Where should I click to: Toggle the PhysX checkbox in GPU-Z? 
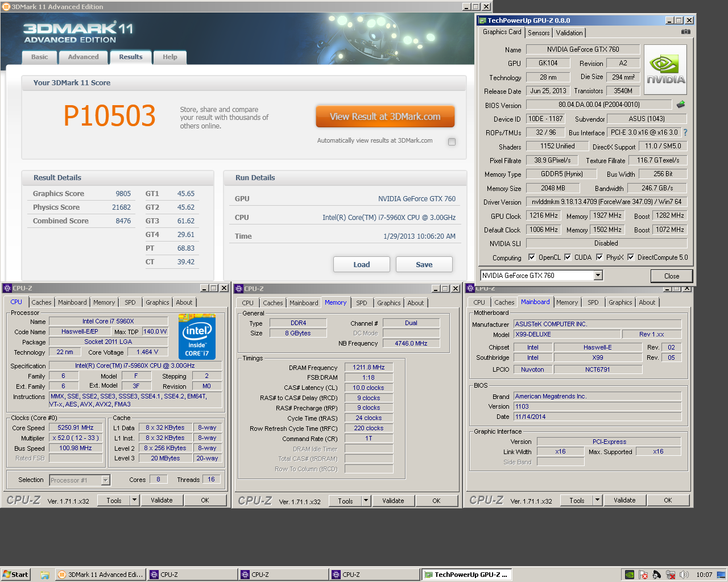pyautogui.click(x=599, y=257)
